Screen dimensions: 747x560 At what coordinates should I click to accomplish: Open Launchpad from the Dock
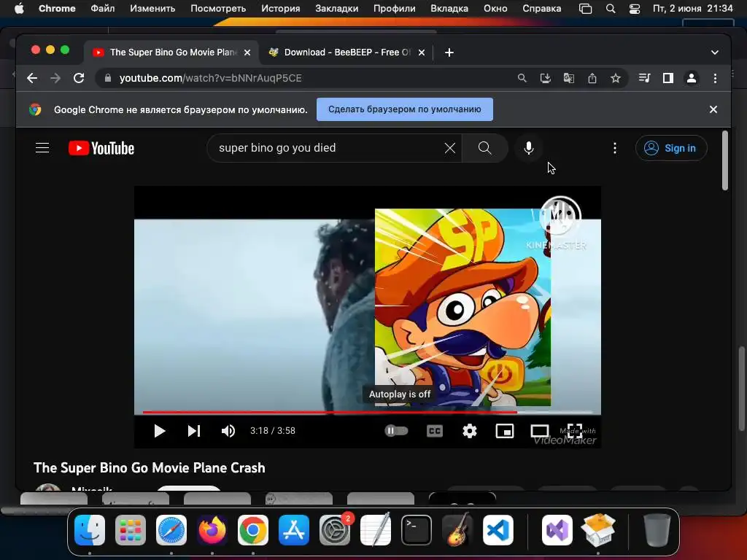131,530
